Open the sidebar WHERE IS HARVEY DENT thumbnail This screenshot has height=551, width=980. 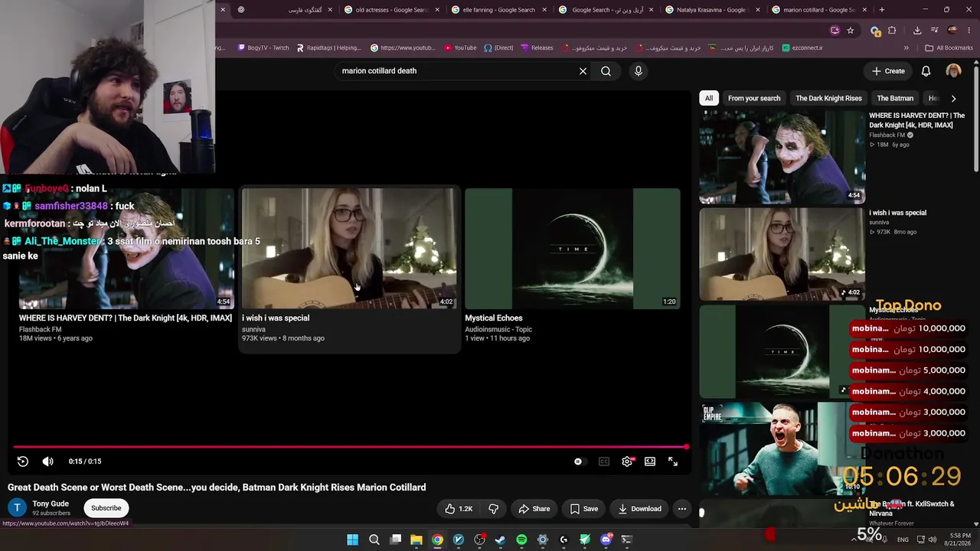[x=782, y=157]
